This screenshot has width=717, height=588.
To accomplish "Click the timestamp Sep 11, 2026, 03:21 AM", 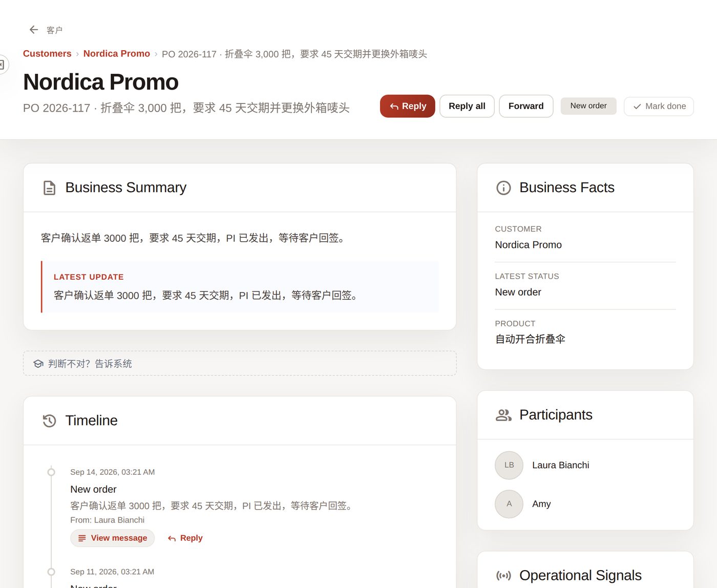I will tap(112, 572).
